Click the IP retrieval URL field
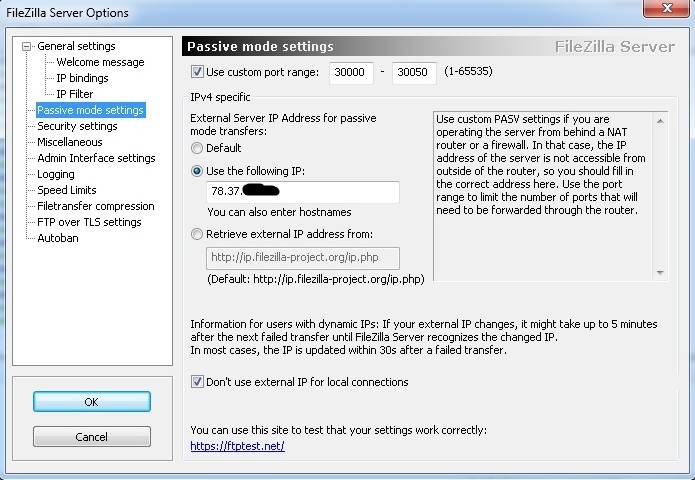This screenshot has height=480, width=695. tap(303, 258)
